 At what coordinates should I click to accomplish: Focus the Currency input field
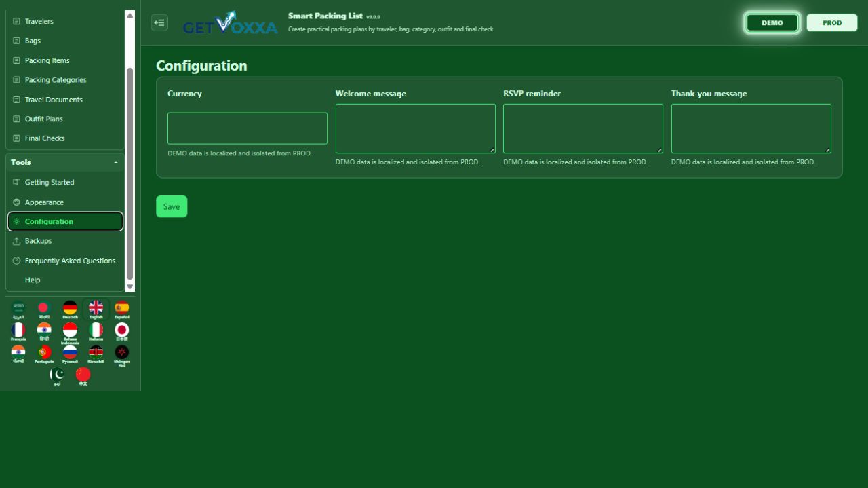pos(248,128)
